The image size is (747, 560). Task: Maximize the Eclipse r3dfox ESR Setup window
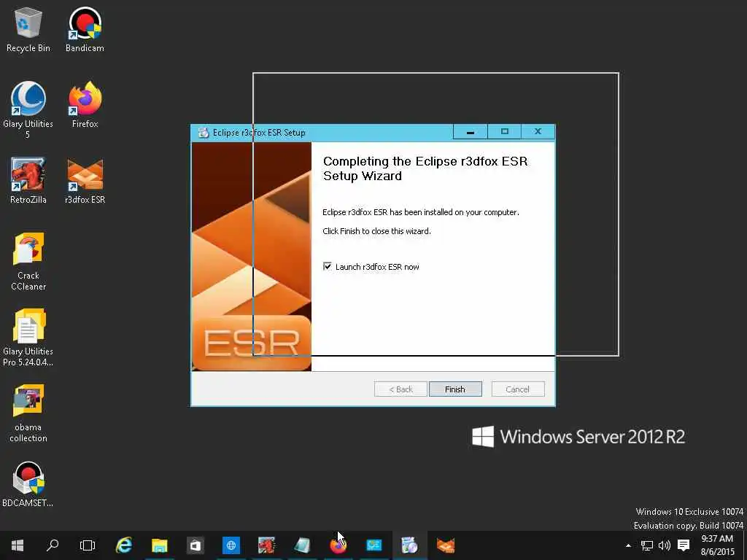tap(505, 132)
